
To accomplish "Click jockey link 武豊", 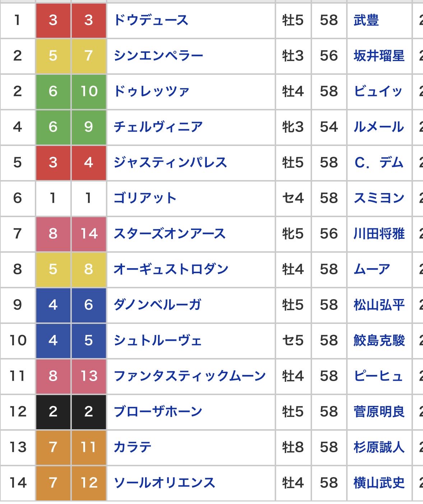I will click(x=366, y=20).
